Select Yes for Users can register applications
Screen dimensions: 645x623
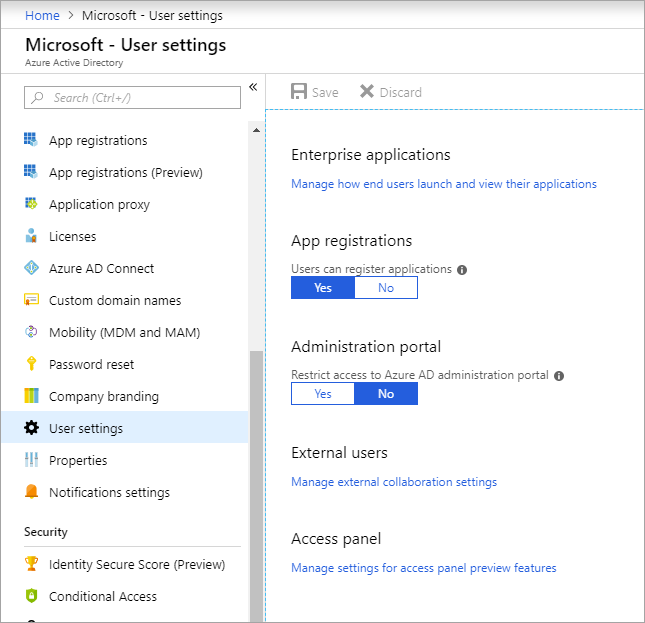coord(323,287)
